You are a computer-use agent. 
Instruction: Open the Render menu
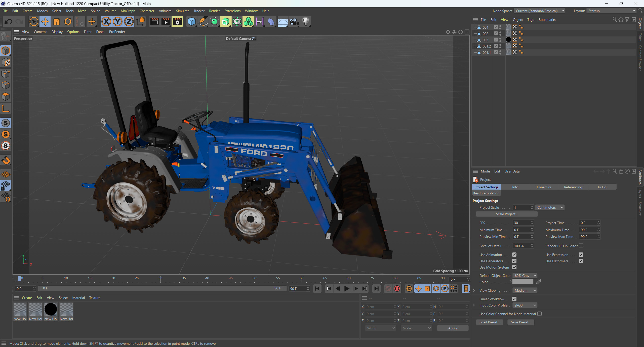(x=214, y=11)
